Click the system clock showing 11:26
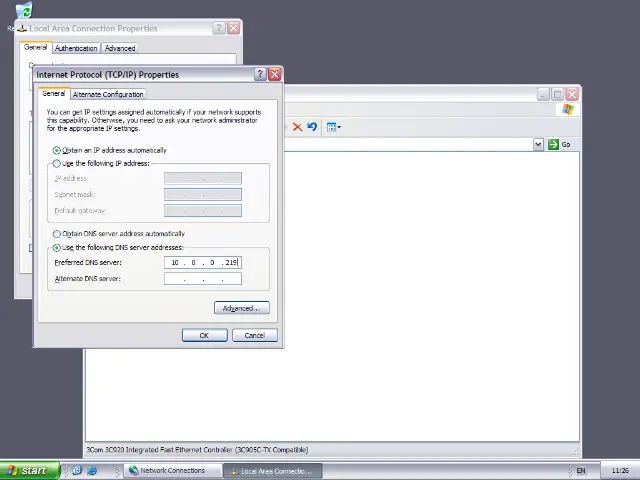Image resolution: width=640 pixels, height=480 pixels. 620,471
